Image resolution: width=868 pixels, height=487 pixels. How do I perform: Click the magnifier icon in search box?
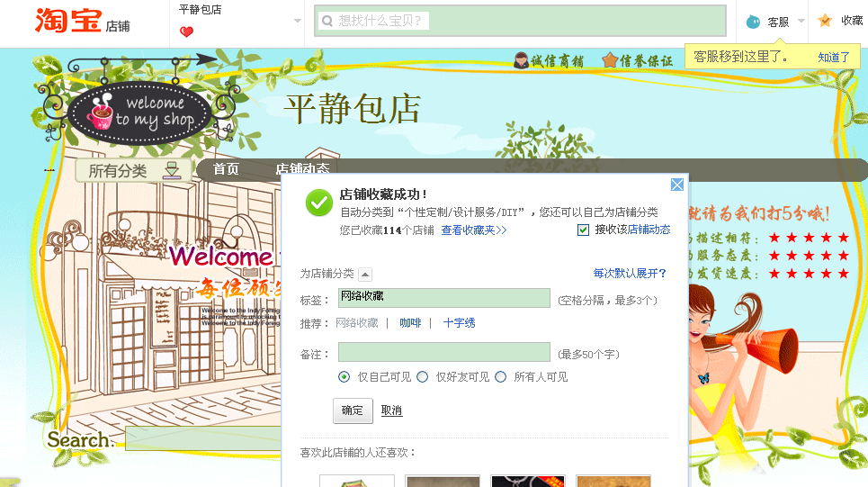click(327, 21)
